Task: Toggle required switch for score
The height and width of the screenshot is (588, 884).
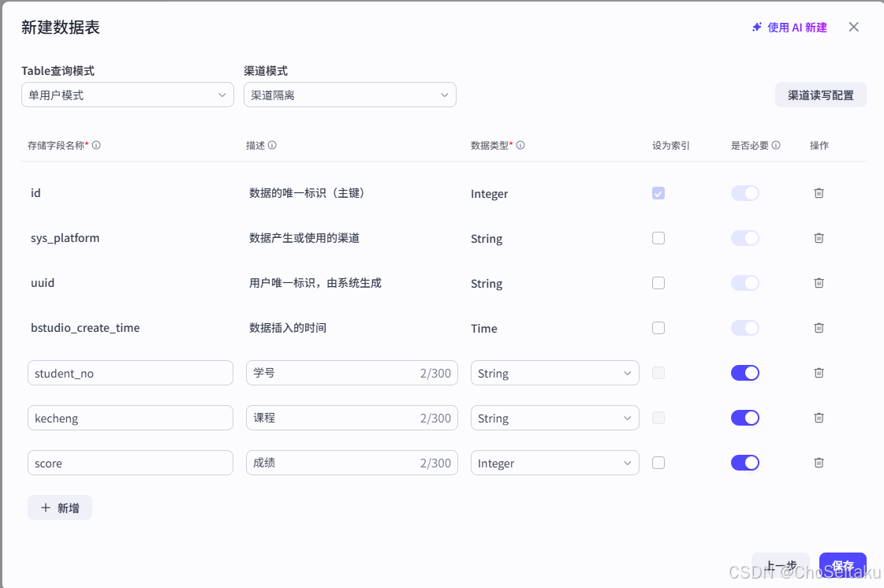Action: pos(745,463)
